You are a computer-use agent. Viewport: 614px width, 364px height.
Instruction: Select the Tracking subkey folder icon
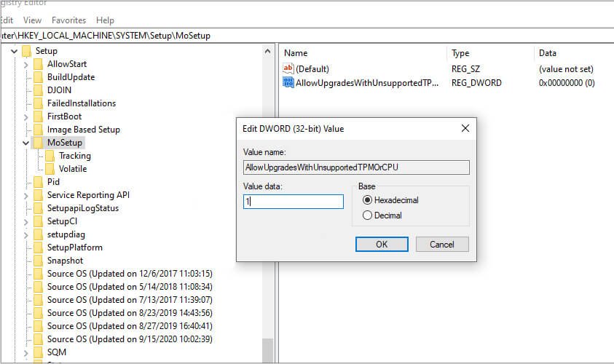[50, 156]
